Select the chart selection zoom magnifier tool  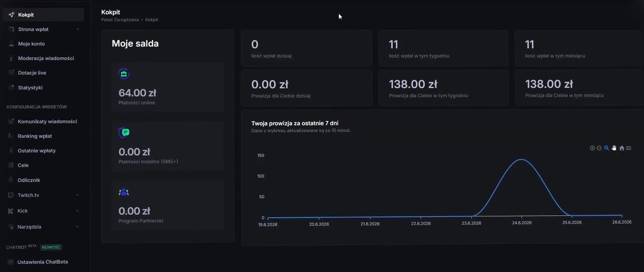click(607, 148)
